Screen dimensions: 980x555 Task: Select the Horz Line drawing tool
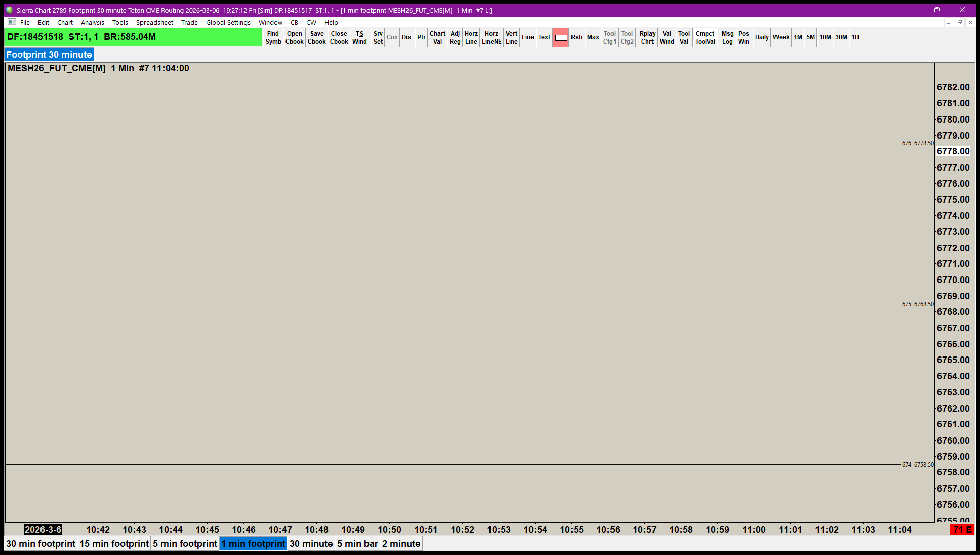pos(471,37)
